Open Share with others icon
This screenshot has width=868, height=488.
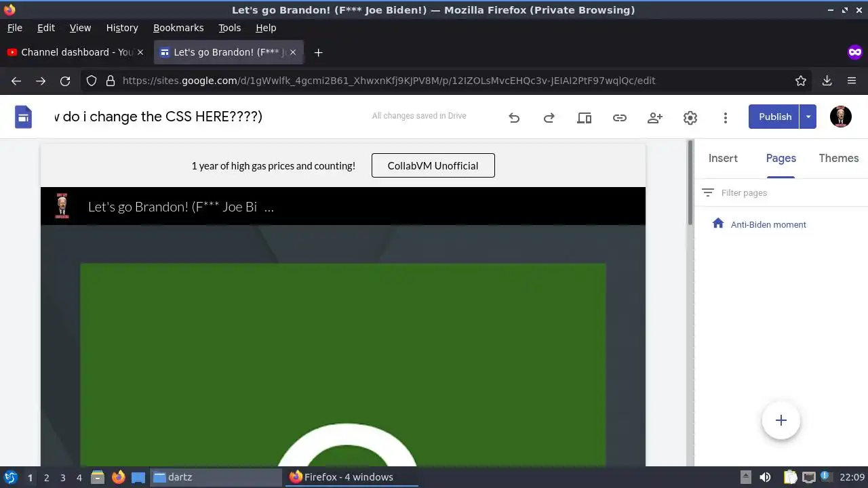(x=655, y=117)
